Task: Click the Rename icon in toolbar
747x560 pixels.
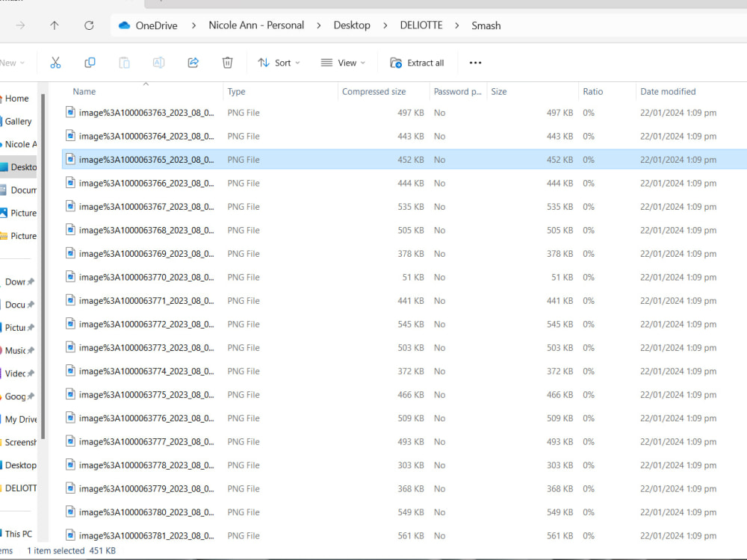Action: pyautogui.click(x=158, y=63)
